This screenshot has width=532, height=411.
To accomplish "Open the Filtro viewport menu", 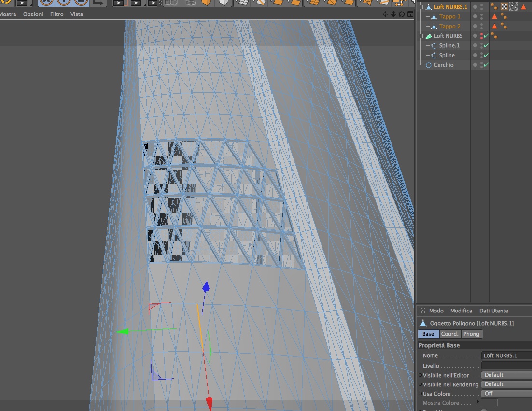I will pyautogui.click(x=56, y=14).
